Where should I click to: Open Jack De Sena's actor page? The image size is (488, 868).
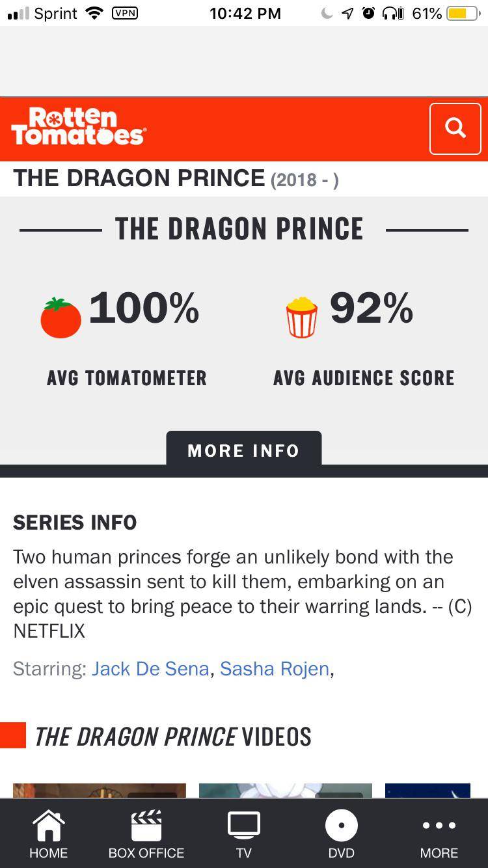(151, 668)
